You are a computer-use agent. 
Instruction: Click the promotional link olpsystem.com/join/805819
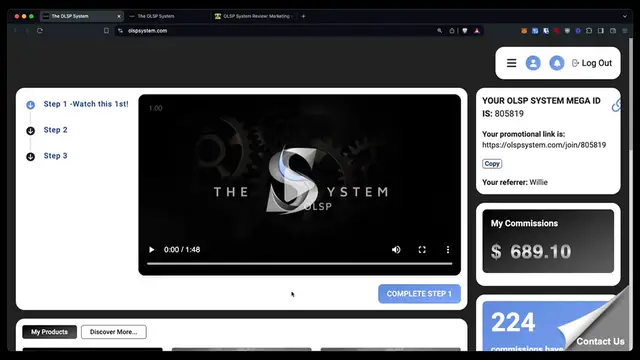point(544,145)
